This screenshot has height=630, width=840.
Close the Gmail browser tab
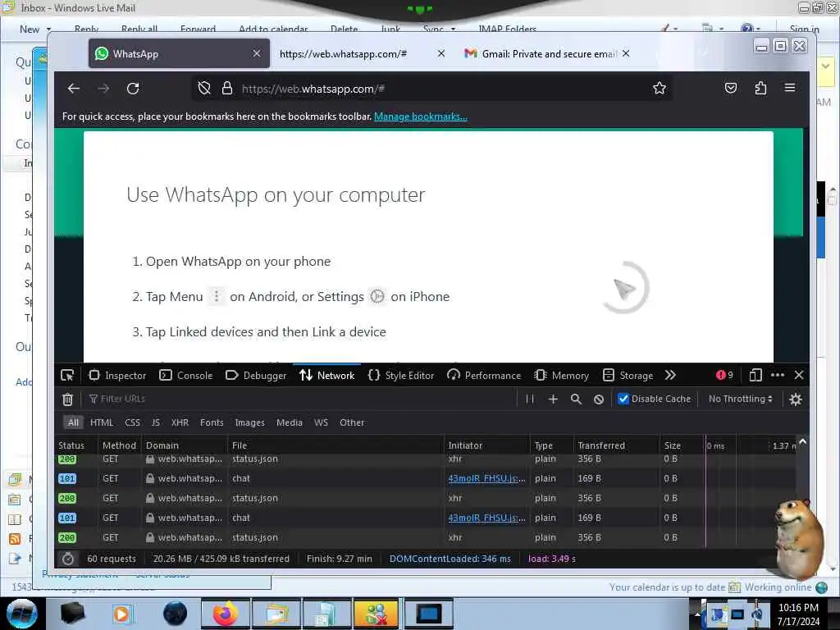626,53
